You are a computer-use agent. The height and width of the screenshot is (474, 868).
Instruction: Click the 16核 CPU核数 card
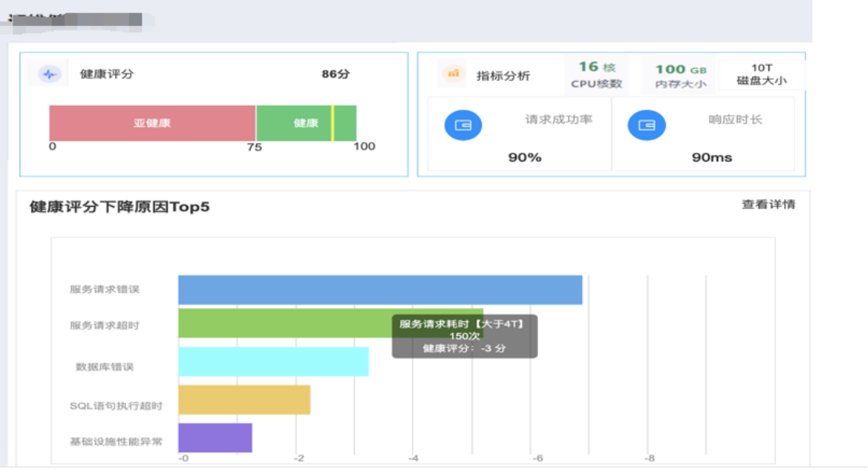597,74
